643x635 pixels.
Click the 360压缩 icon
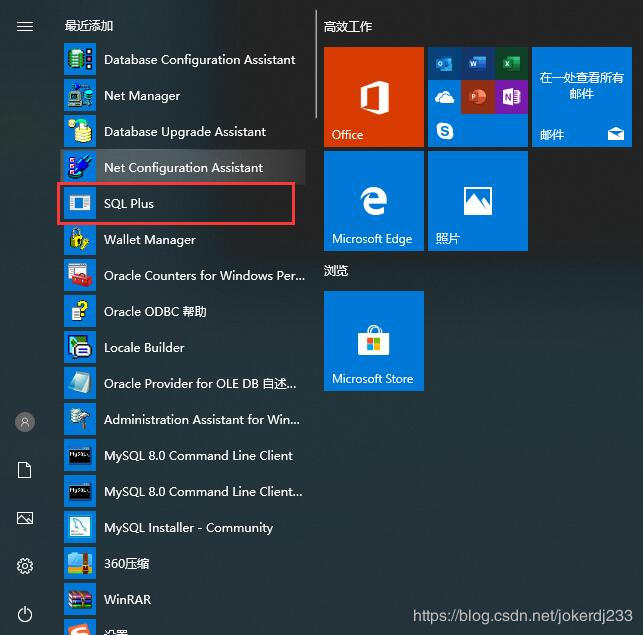pos(80,563)
